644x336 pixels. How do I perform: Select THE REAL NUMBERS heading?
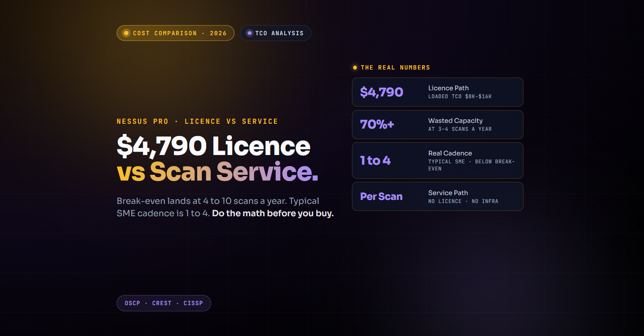coord(395,68)
